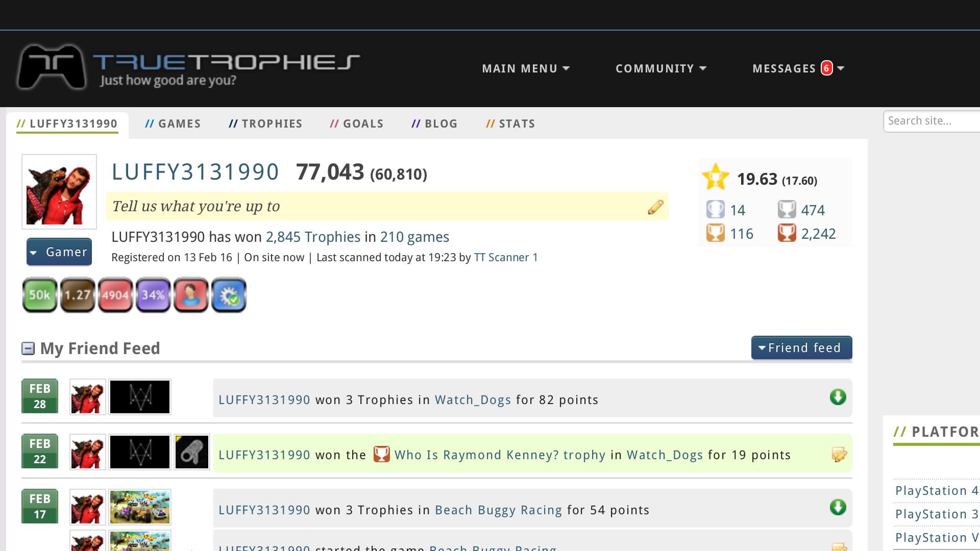The height and width of the screenshot is (551, 980).
Task: Click the FEB 22 date marker
Action: [x=40, y=452]
